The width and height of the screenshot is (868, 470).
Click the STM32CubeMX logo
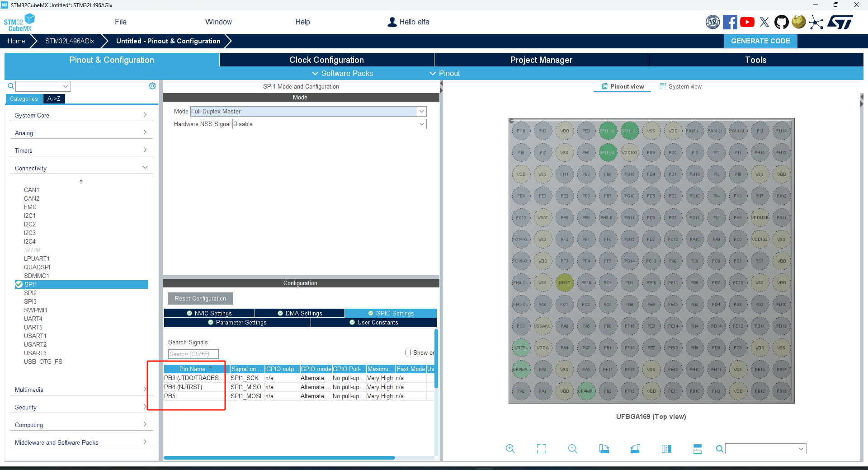pos(19,22)
